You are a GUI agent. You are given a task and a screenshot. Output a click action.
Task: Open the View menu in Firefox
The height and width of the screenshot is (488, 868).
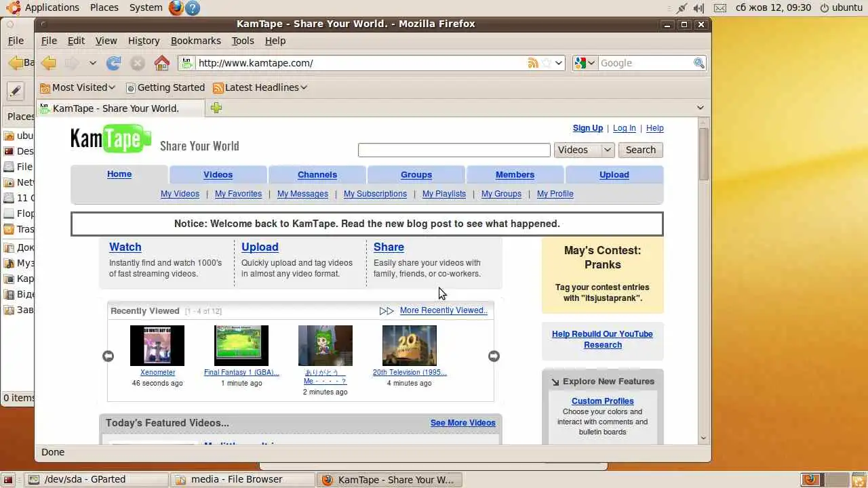coord(106,41)
